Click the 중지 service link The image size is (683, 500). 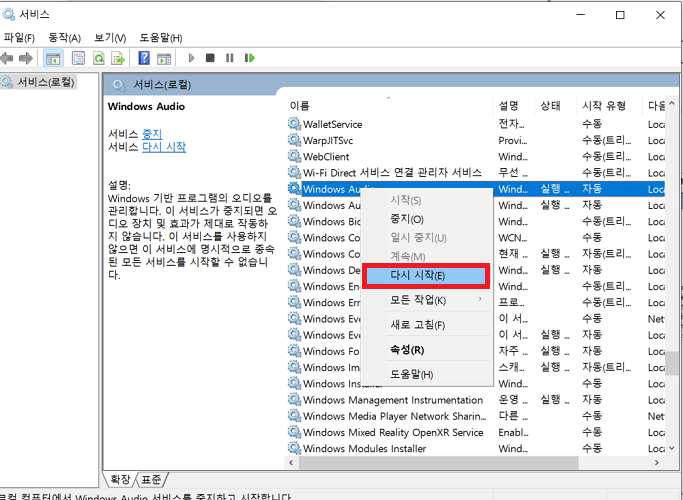coord(152,134)
